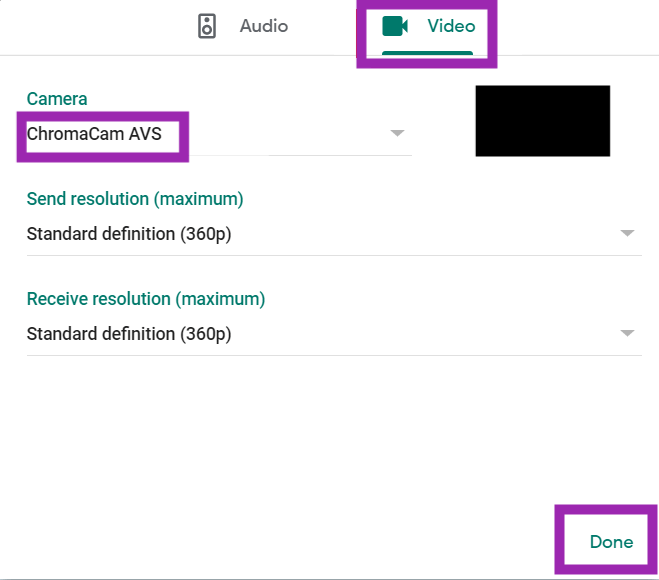659x580 pixels.
Task: Open the ChromaCam AVS camera dropdown
Action: click(219, 134)
